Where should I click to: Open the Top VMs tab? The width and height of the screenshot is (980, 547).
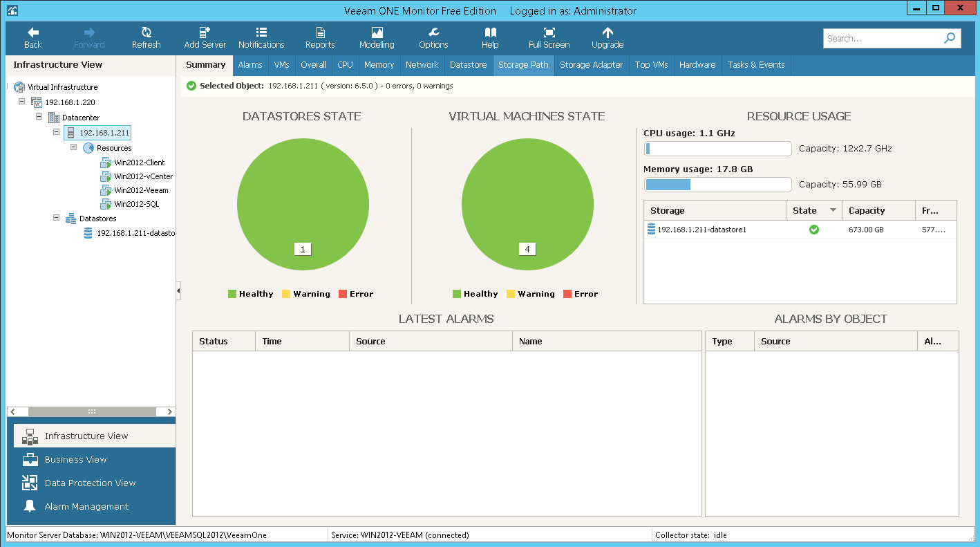point(651,65)
